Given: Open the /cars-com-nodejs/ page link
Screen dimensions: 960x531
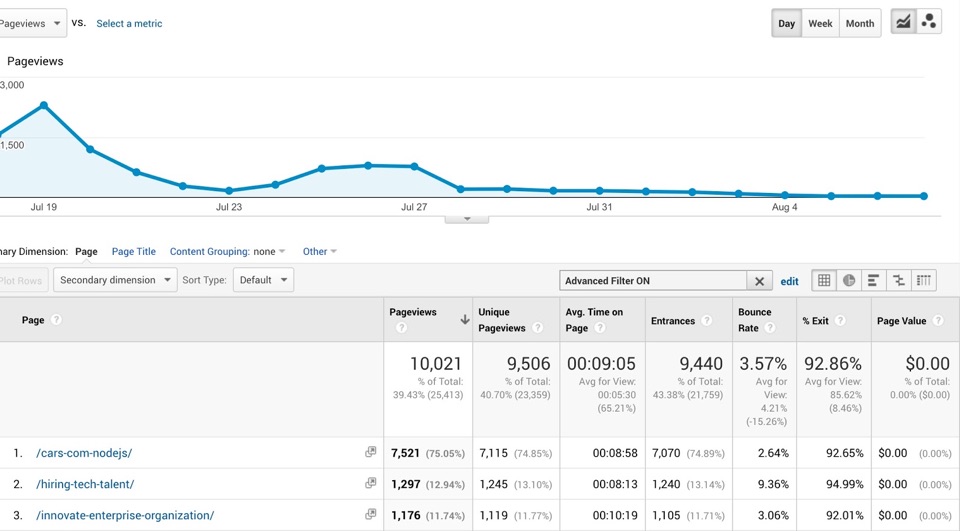Looking at the screenshot, I should pyautogui.click(x=84, y=453).
